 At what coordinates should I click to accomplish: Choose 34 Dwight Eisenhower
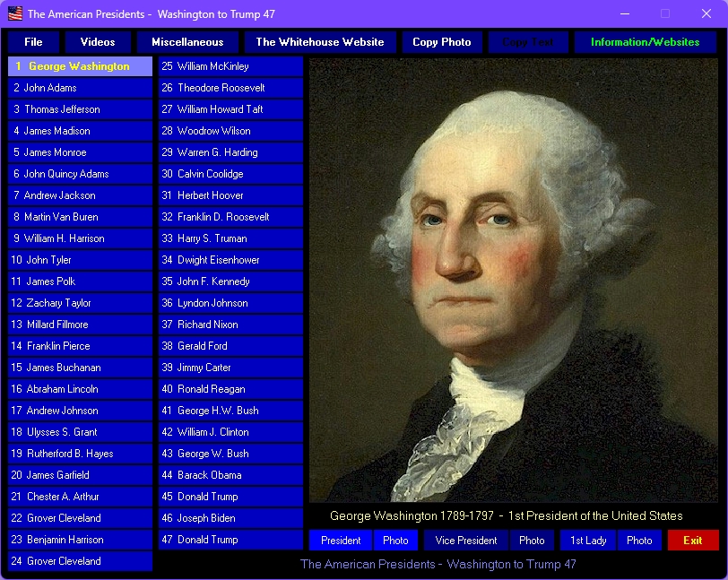[x=230, y=260]
